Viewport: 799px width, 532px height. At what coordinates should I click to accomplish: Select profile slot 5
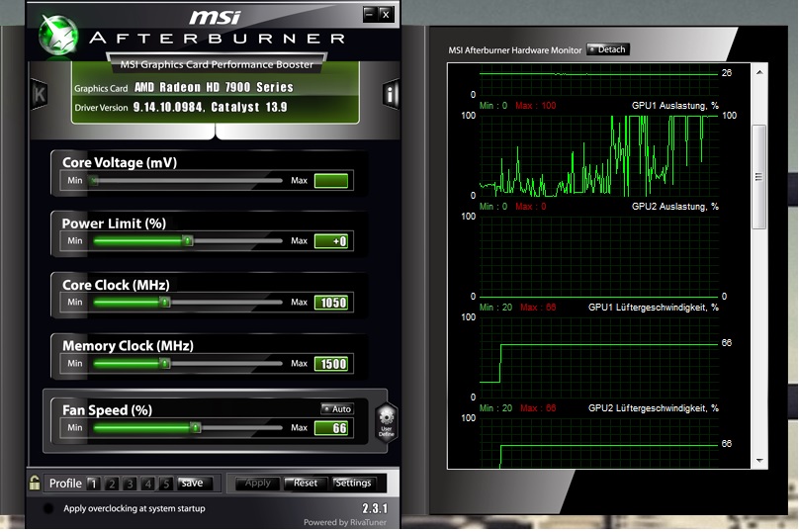[x=165, y=484]
